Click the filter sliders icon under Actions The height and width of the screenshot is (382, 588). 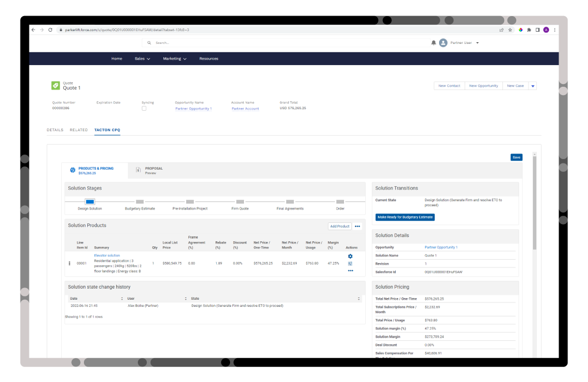(x=350, y=264)
